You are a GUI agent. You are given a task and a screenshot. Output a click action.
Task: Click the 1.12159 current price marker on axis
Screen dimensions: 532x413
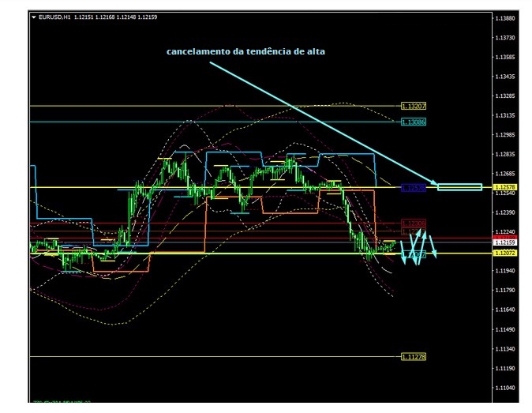(x=505, y=242)
